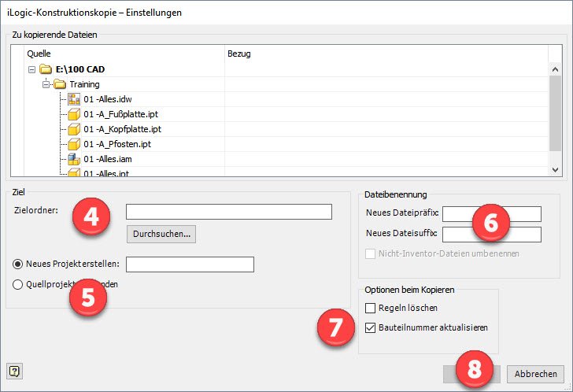Click the Abbrechen button
This screenshot has width=573, height=392.
coord(534,373)
